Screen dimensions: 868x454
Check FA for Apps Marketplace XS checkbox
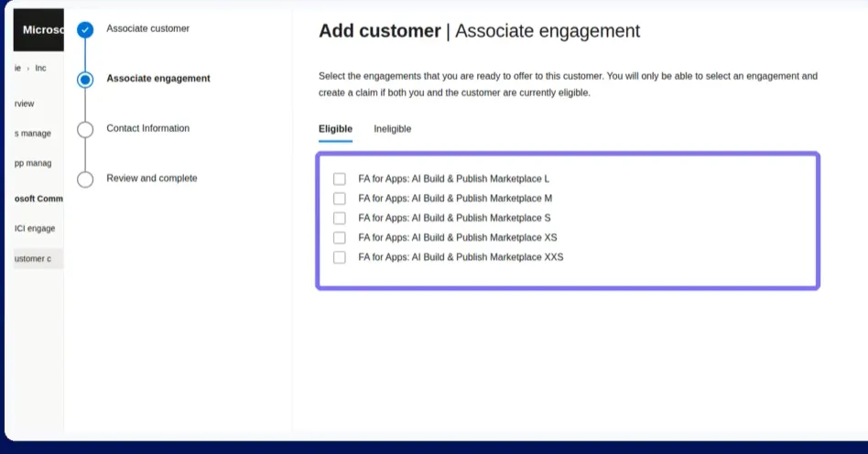340,237
